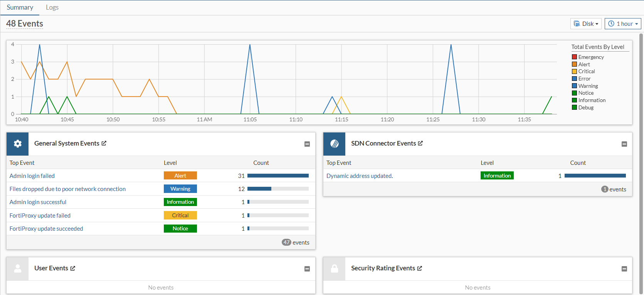Open User Events external link icon
This screenshot has width=644, height=295.
72,268
